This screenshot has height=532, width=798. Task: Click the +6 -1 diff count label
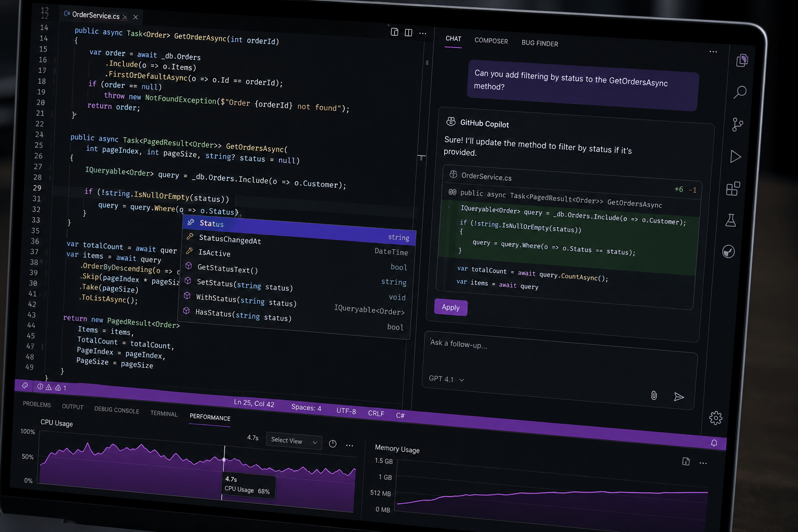pos(685,190)
